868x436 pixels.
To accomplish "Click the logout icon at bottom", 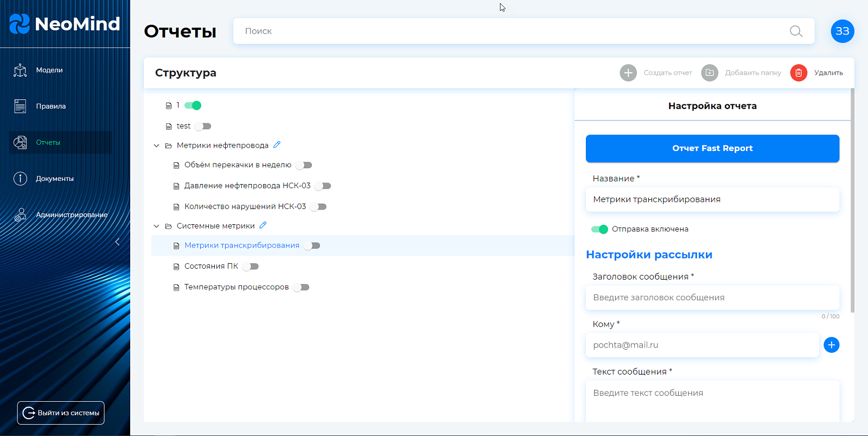I will tap(29, 413).
